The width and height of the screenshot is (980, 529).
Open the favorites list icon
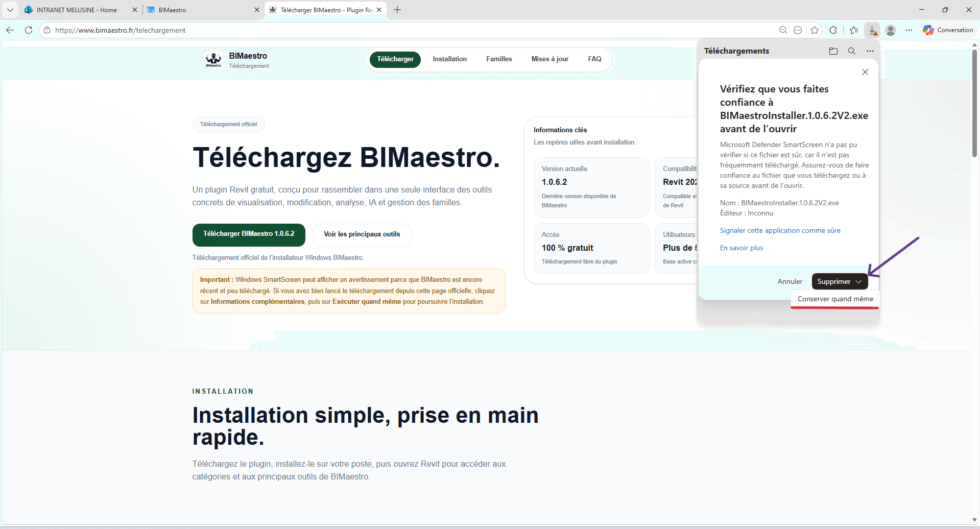(854, 30)
